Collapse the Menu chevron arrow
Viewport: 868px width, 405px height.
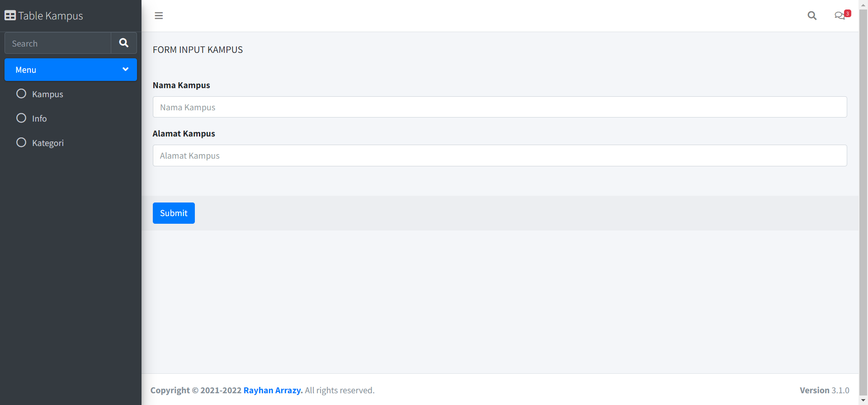126,70
